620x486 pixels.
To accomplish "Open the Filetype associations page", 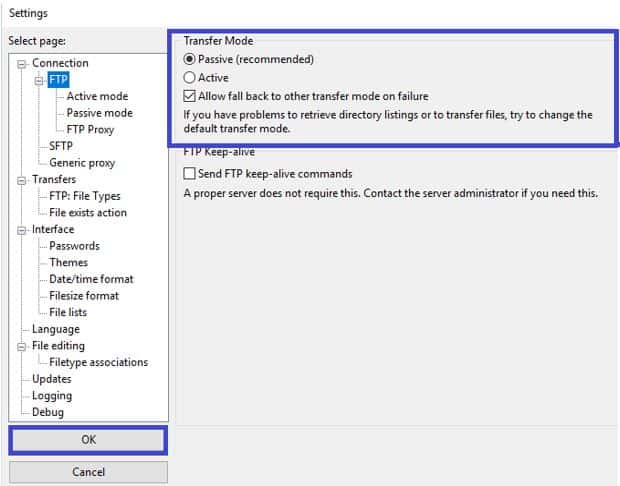I will point(98,363).
